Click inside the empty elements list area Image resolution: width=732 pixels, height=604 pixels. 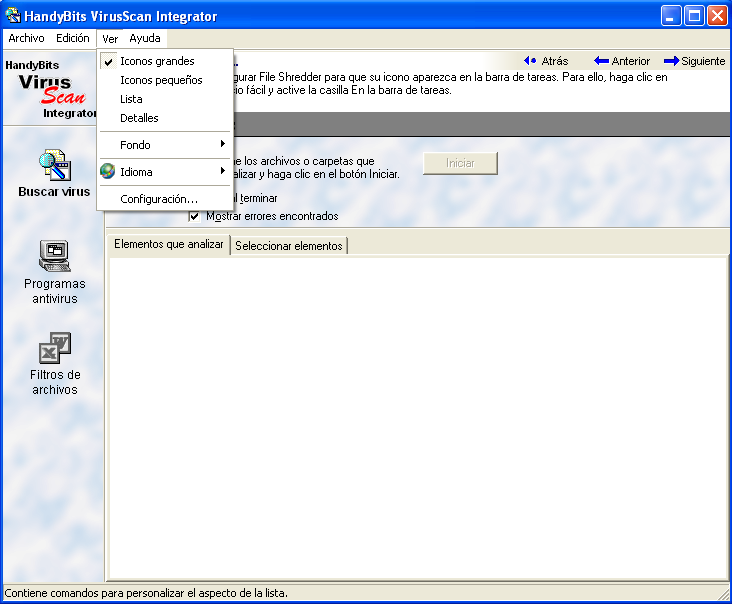pos(418,418)
